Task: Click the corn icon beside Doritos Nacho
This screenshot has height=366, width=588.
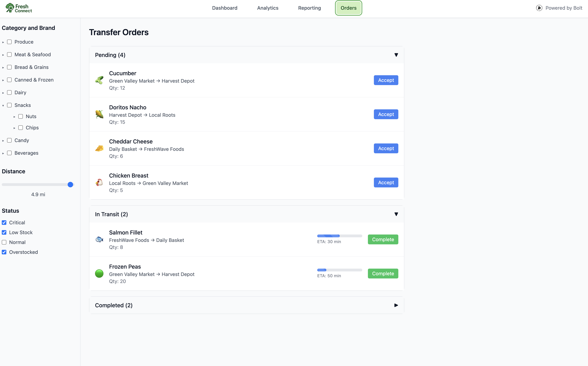Action: click(99, 114)
